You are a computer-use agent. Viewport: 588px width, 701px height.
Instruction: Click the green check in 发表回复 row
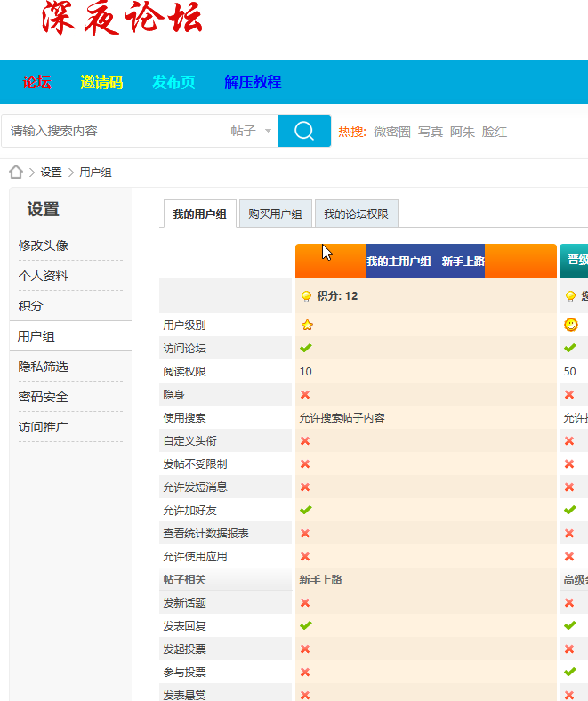point(306,625)
